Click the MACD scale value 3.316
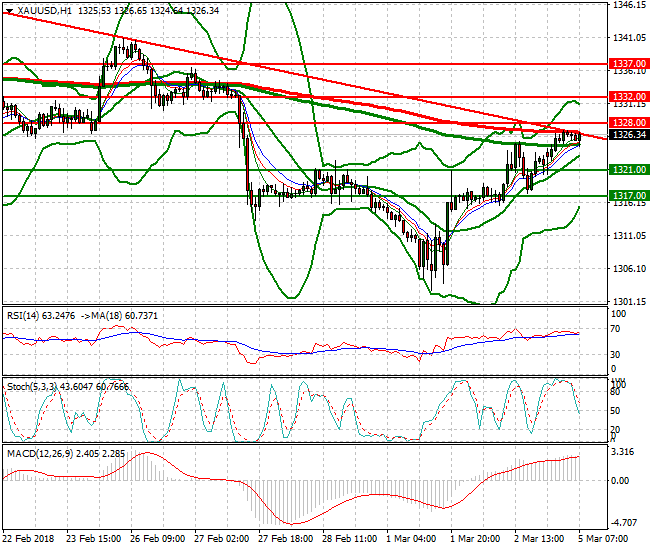This screenshot has width=650, height=550. coord(623,452)
